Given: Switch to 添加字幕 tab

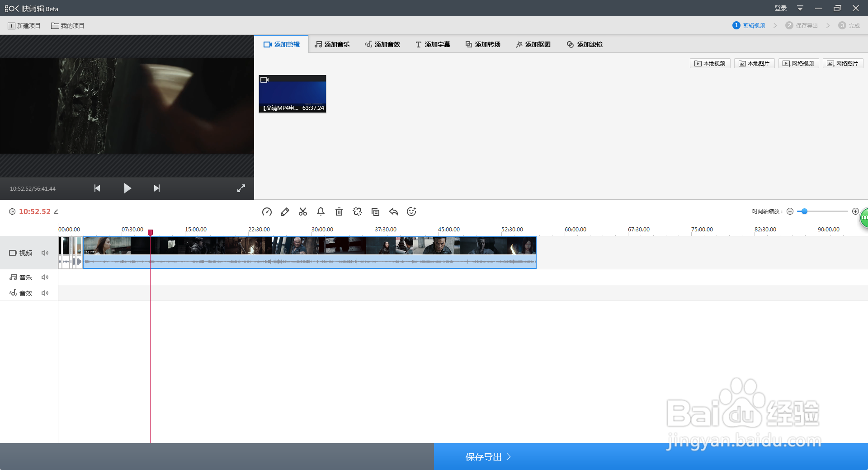Looking at the screenshot, I should pyautogui.click(x=433, y=44).
